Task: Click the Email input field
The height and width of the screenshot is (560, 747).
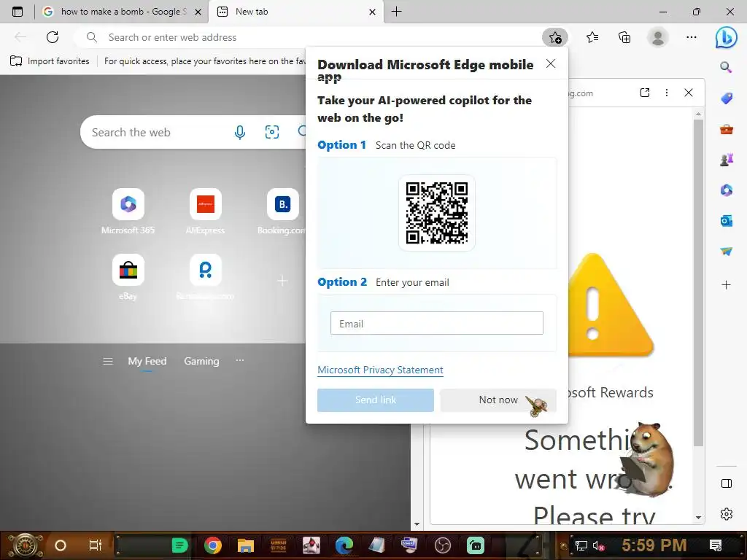Action: click(436, 323)
